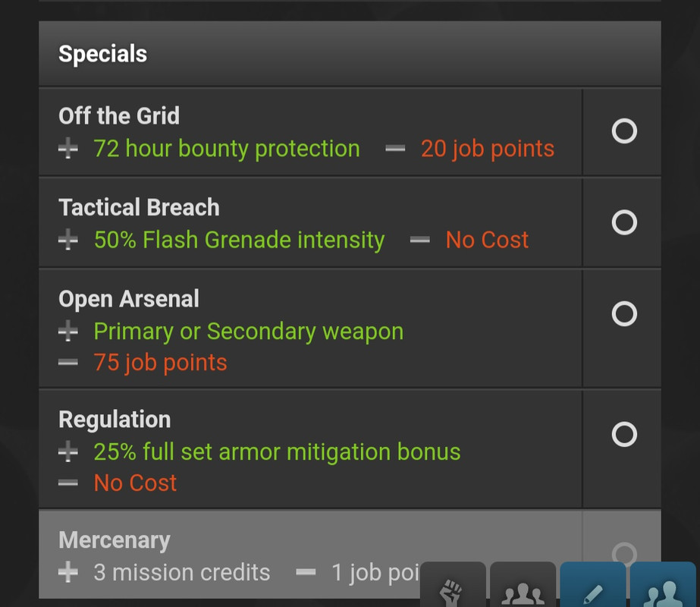Click the Tactical Breach title
700x607 pixels.
[x=139, y=207]
